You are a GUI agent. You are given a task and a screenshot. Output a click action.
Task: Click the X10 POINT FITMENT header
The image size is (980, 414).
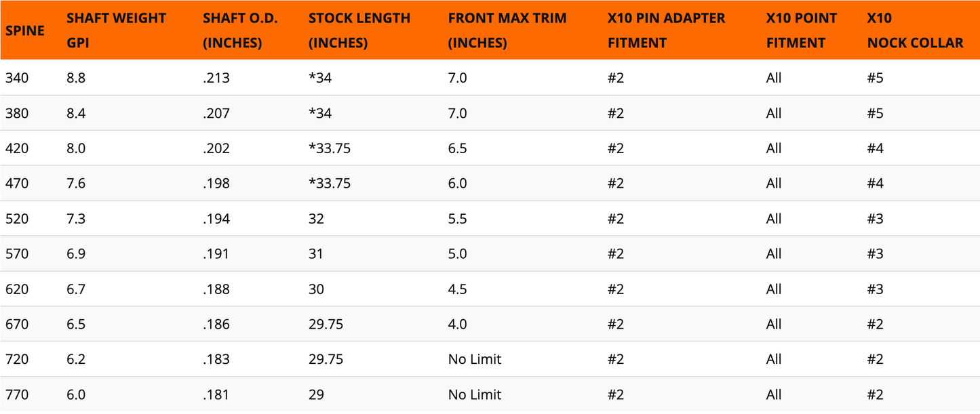point(802,30)
